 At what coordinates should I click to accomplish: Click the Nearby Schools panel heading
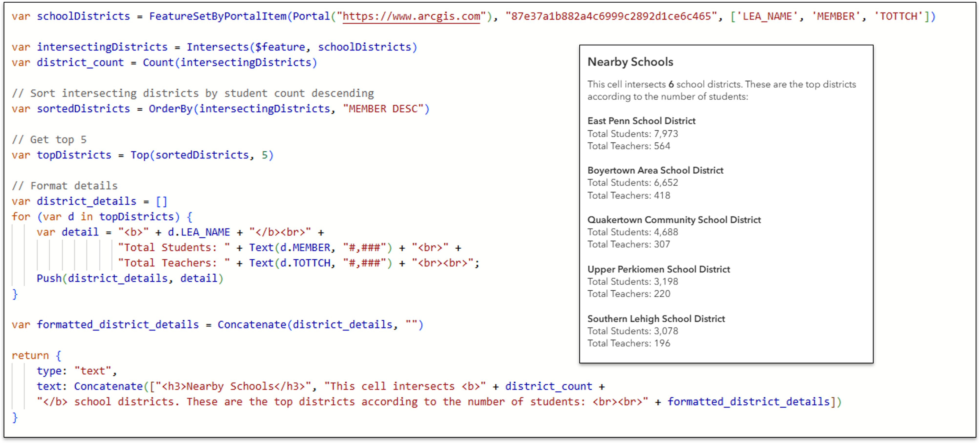[630, 61]
